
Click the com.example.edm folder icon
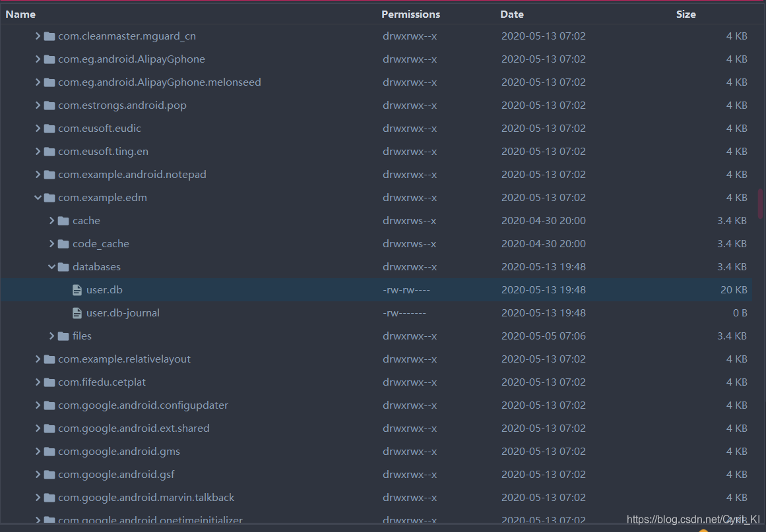(49, 198)
